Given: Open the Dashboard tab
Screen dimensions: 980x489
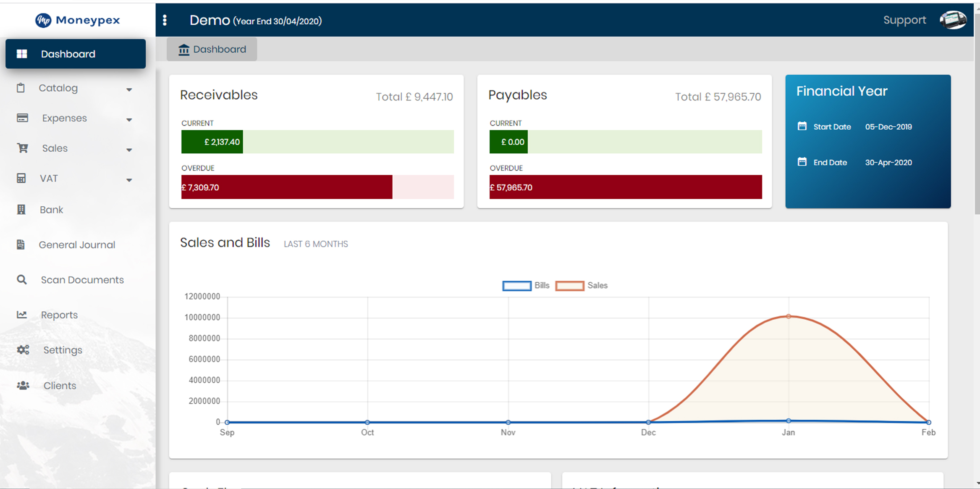Looking at the screenshot, I should click(x=212, y=49).
